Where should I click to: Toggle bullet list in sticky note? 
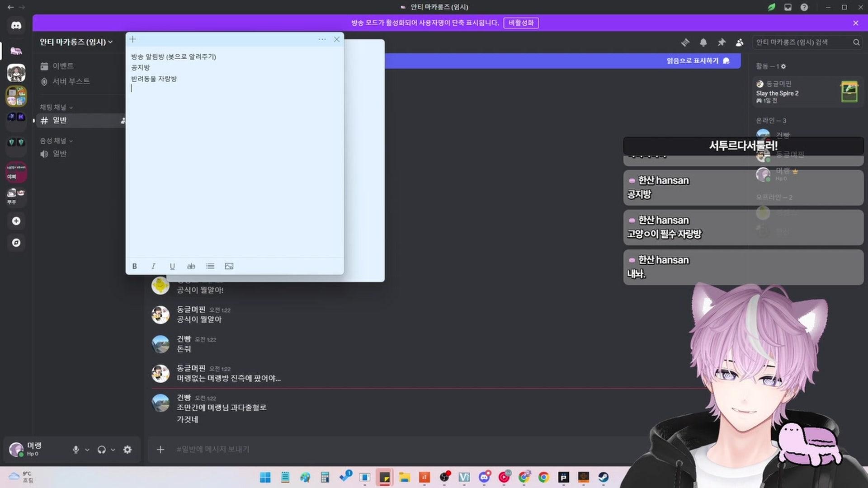click(x=210, y=266)
